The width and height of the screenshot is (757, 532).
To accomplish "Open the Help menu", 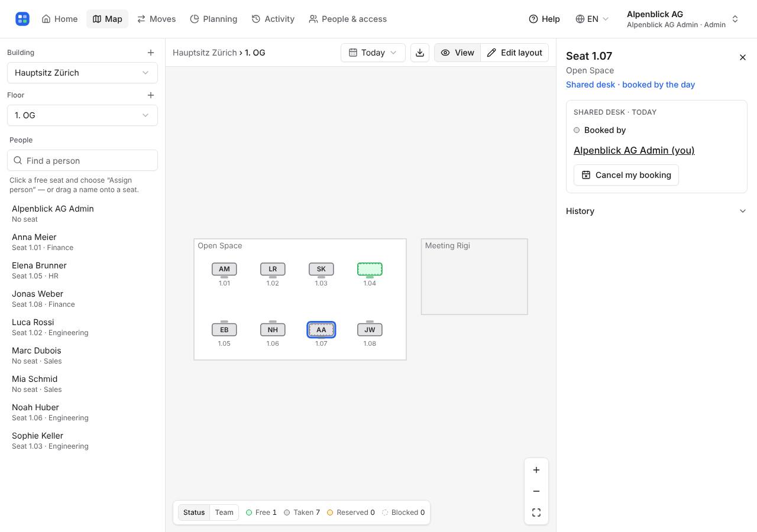I will coord(544,19).
